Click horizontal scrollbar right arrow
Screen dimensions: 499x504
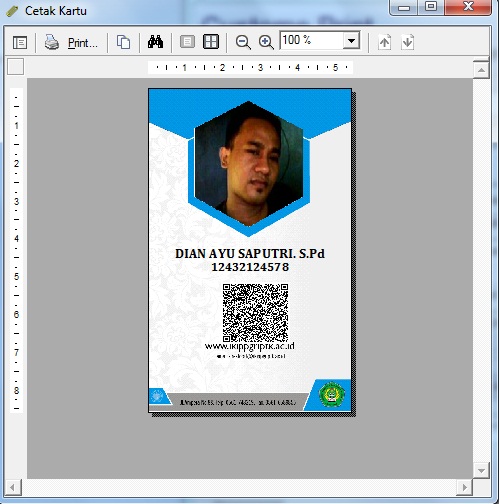click(464, 488)
